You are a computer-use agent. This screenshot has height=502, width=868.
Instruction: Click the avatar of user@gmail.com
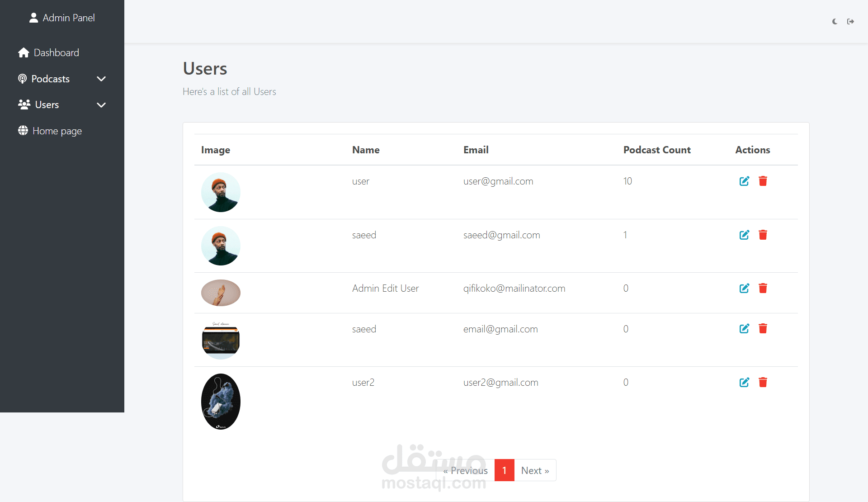click(x=221, y=192)
